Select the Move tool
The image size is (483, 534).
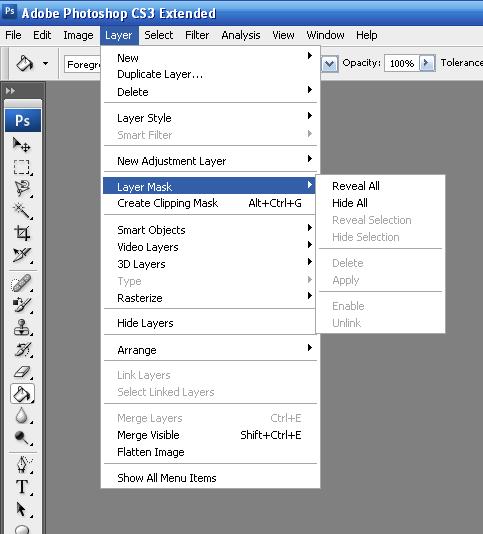(22, 145)
